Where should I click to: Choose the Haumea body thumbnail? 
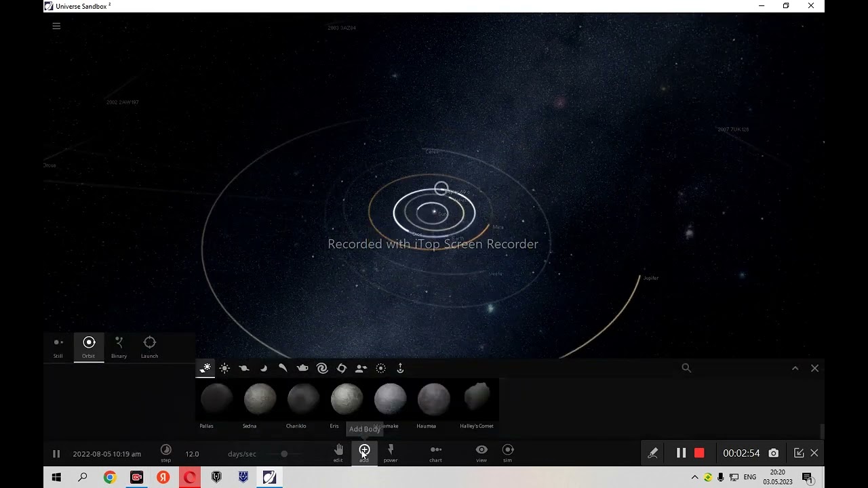coord(433,399)
